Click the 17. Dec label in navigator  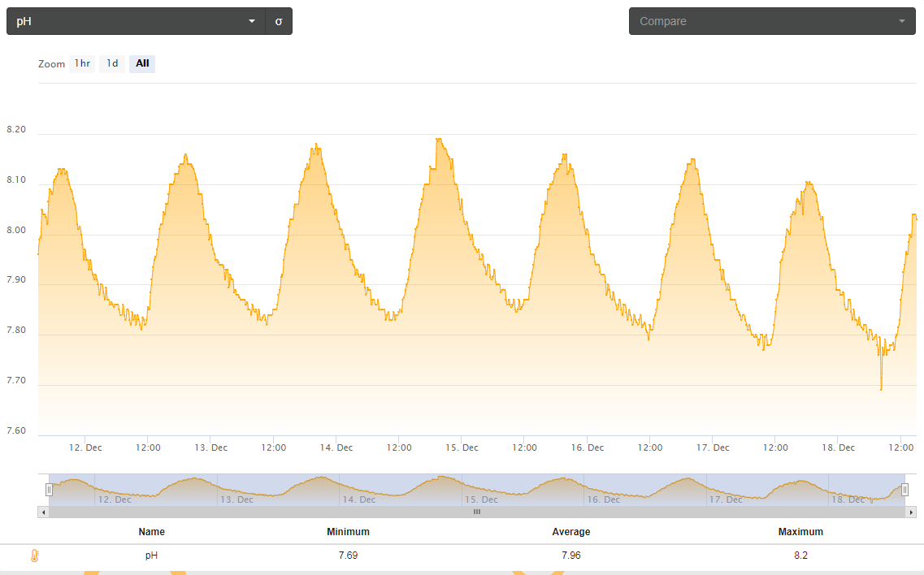pyautogui.click(x=726, y=499)
